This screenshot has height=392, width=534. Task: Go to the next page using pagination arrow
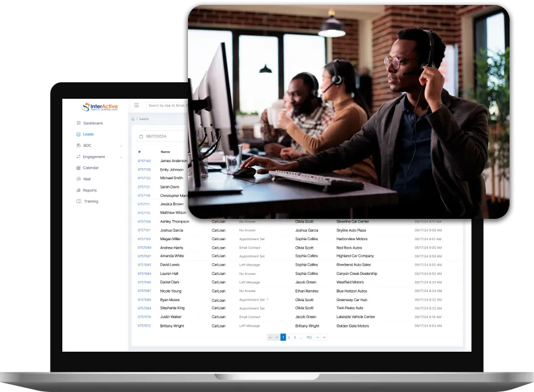coord(317,338)
